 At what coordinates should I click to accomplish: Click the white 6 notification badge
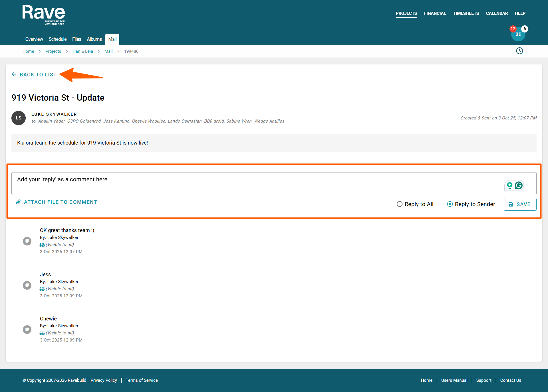(x=525, y=29)
